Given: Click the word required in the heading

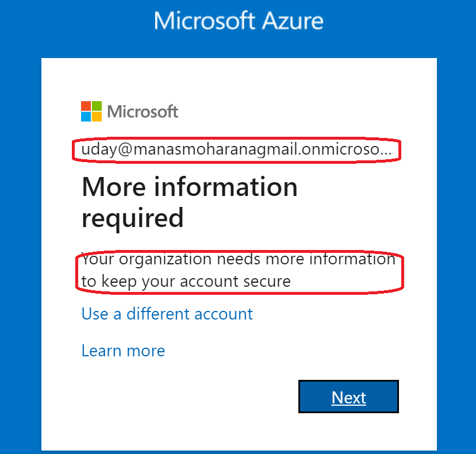Looking at the screenshot, I should pyautogui.click(x=132, y=218).
